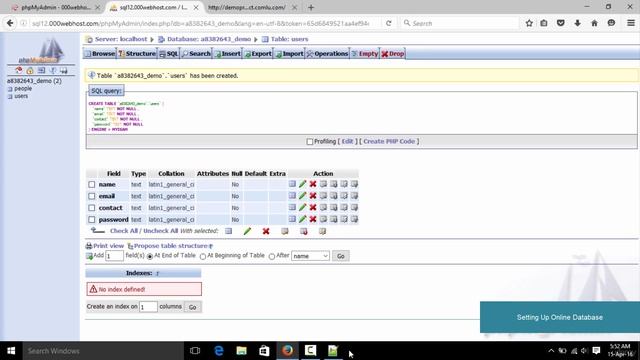Click the pencil edit icon for password field
The width and height of the screenshot is (640, 360).
click(302, 219)
